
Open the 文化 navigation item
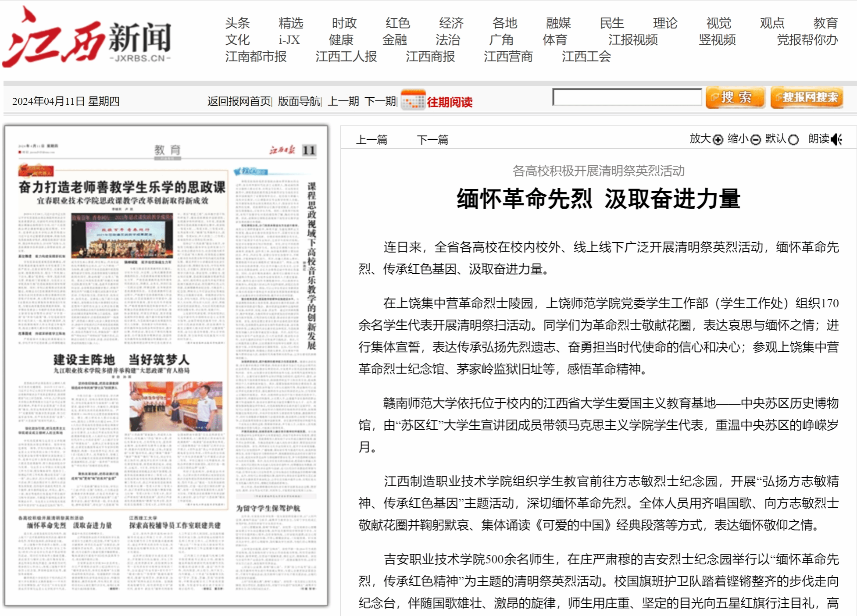pos(237,39)
